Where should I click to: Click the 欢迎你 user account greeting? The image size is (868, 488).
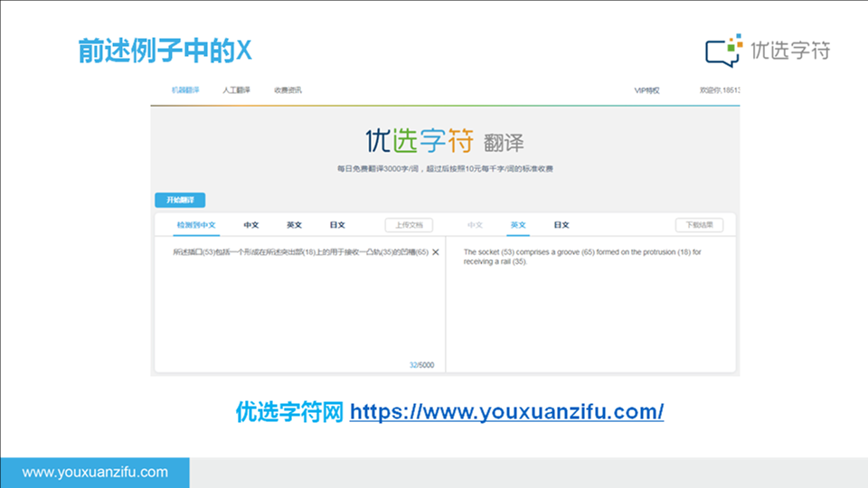[x=719, y=90]
